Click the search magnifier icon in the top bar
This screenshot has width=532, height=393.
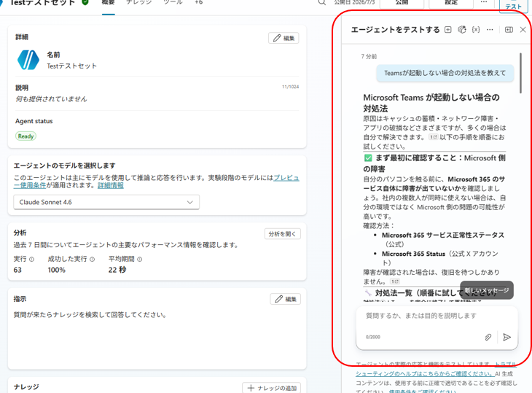click(x=322, y=2)
